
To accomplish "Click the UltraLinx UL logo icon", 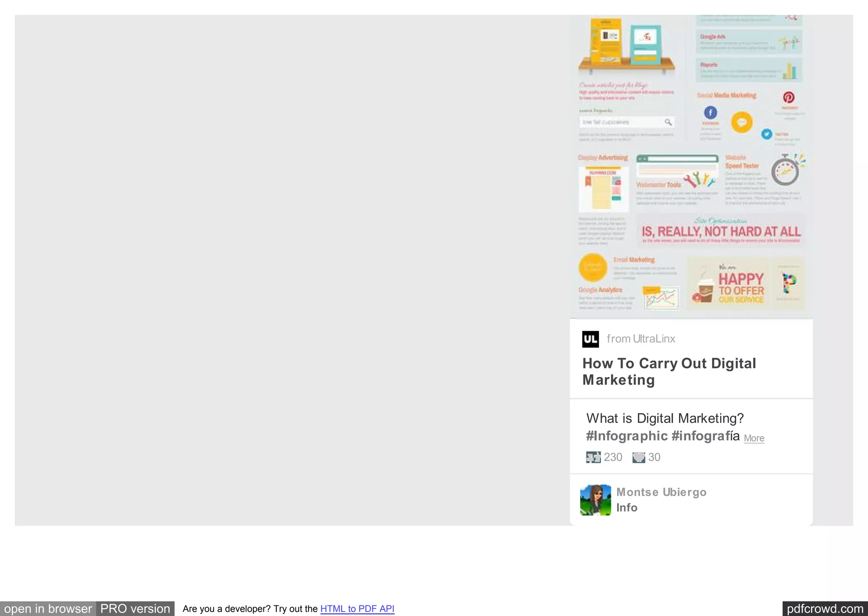I will tap(590, 339).
